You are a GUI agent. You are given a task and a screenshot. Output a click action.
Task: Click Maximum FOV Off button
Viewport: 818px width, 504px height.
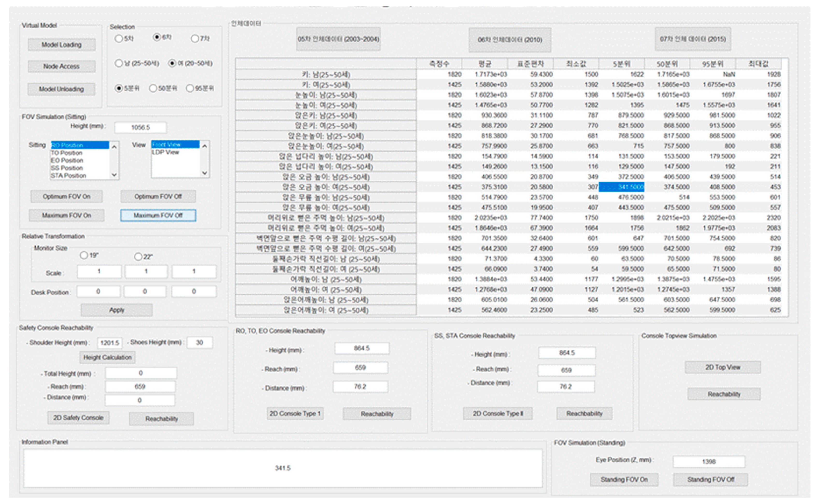158,215
